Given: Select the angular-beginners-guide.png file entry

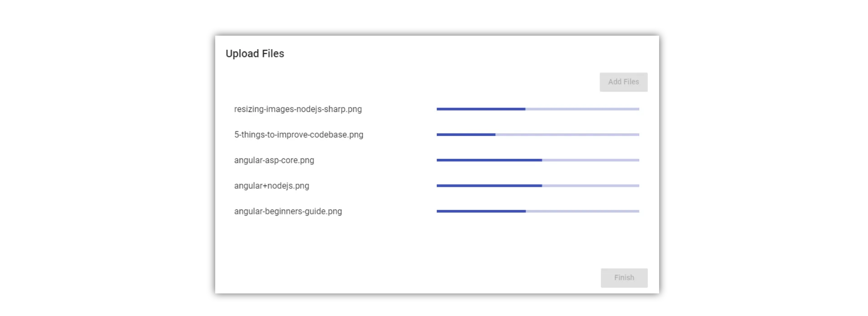Looking at the screenshot, I should click(x=288, y=211).
